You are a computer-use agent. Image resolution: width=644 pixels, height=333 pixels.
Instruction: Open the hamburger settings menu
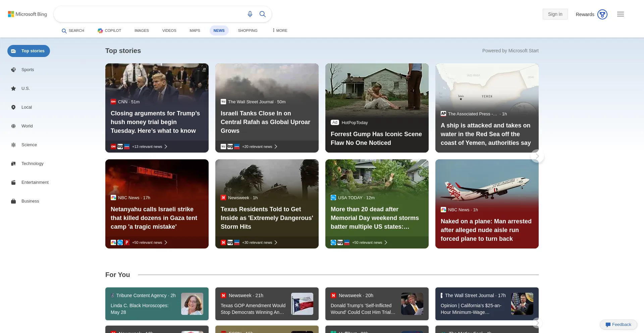pyautogui.click(x=621, y=14)
